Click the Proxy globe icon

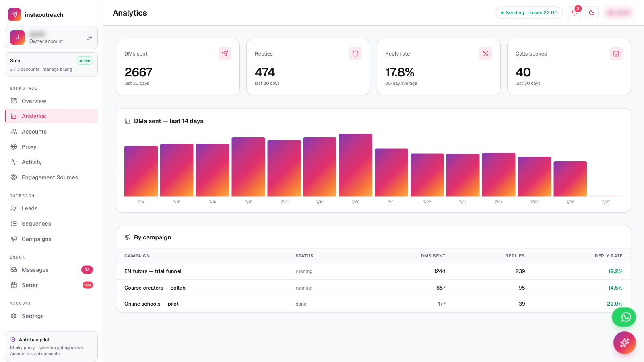pyautogui.click(x=14, y=147)
